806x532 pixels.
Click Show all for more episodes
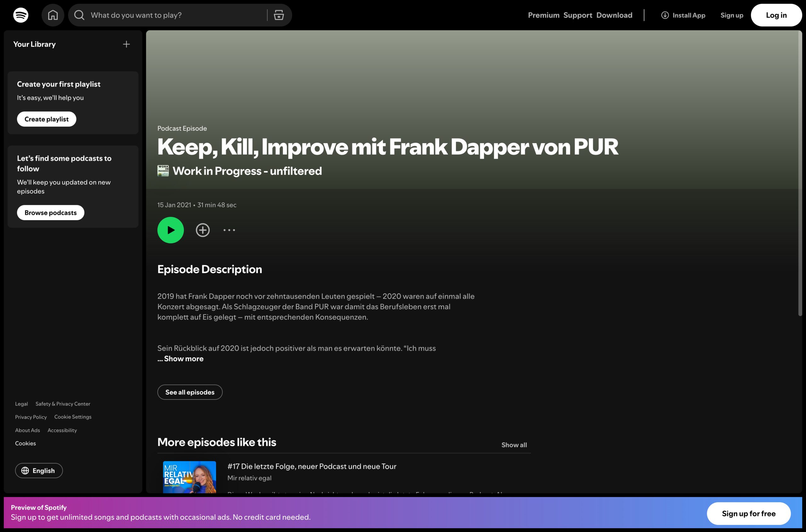(x=514, y=445)
